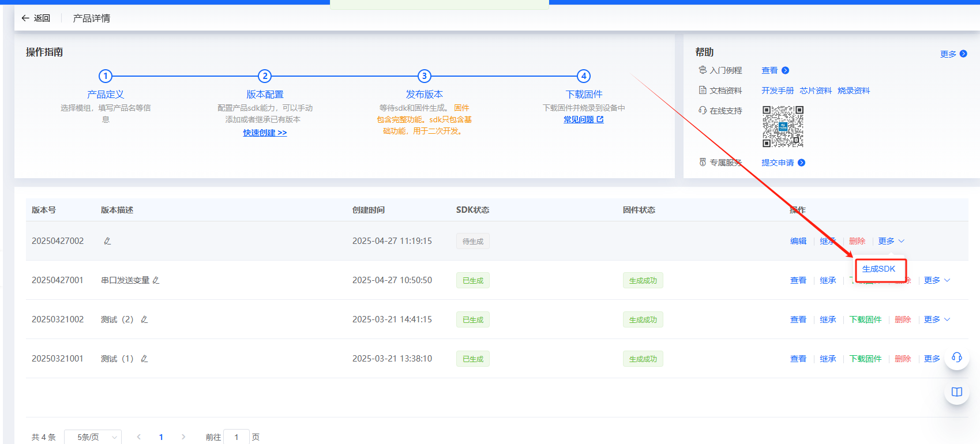Expand 更多 dropdown for version 20250427002
The height and width of the screenshot is (444, 980).
(x=891, y=241)
